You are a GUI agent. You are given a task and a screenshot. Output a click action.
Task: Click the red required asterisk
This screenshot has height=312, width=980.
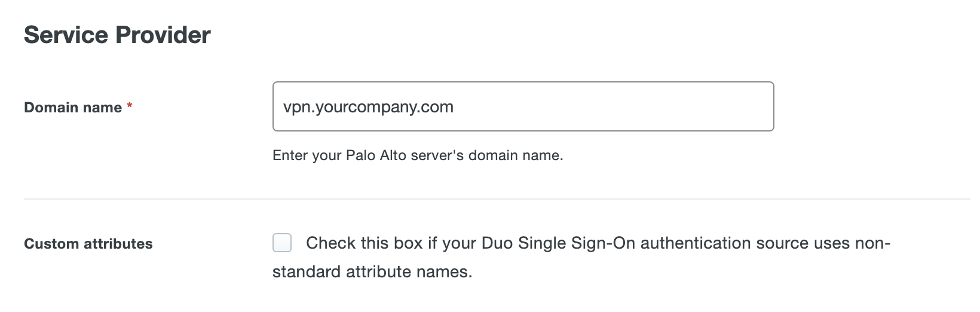pos(130,106)
